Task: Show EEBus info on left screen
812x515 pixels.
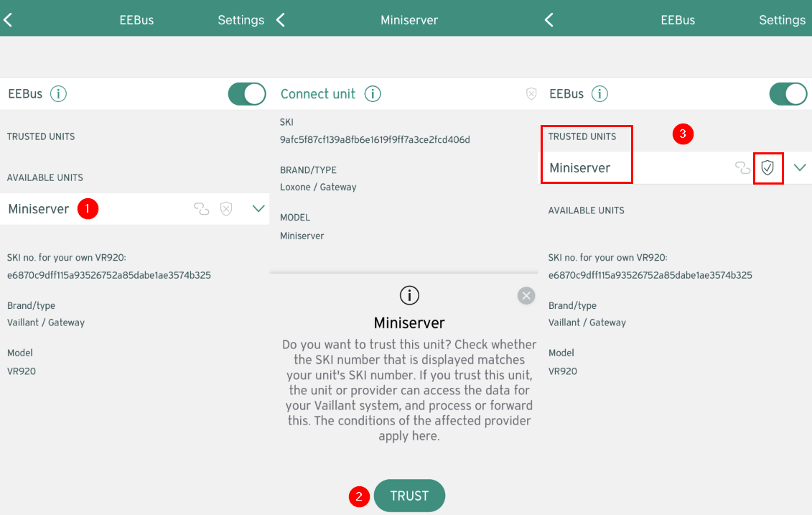Action: tap(59, 94)
